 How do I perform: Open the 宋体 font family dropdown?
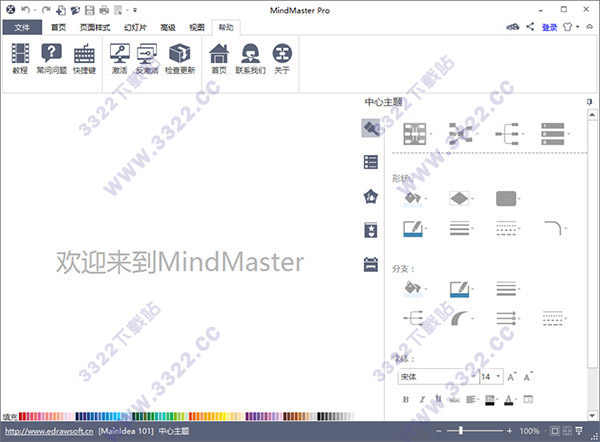[436, 377]
